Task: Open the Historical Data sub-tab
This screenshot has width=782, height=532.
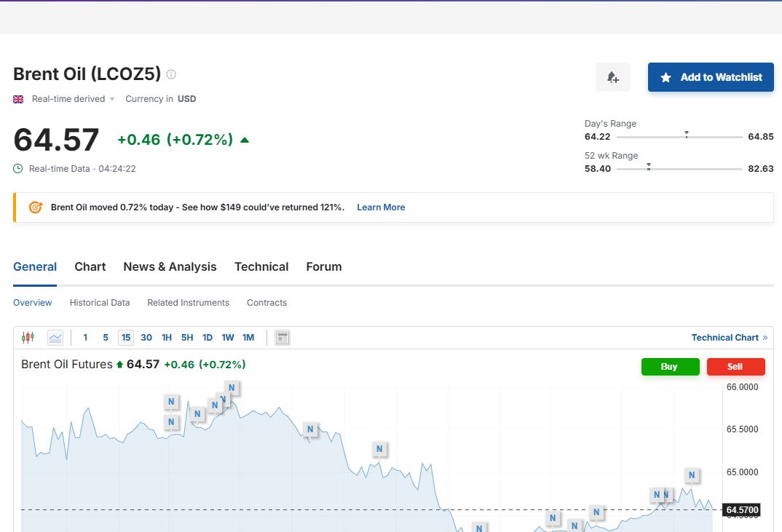Action: pos(100,303)
